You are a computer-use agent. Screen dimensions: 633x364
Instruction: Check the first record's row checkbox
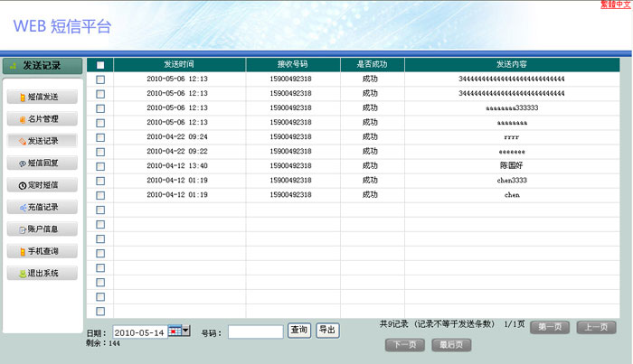100,79
